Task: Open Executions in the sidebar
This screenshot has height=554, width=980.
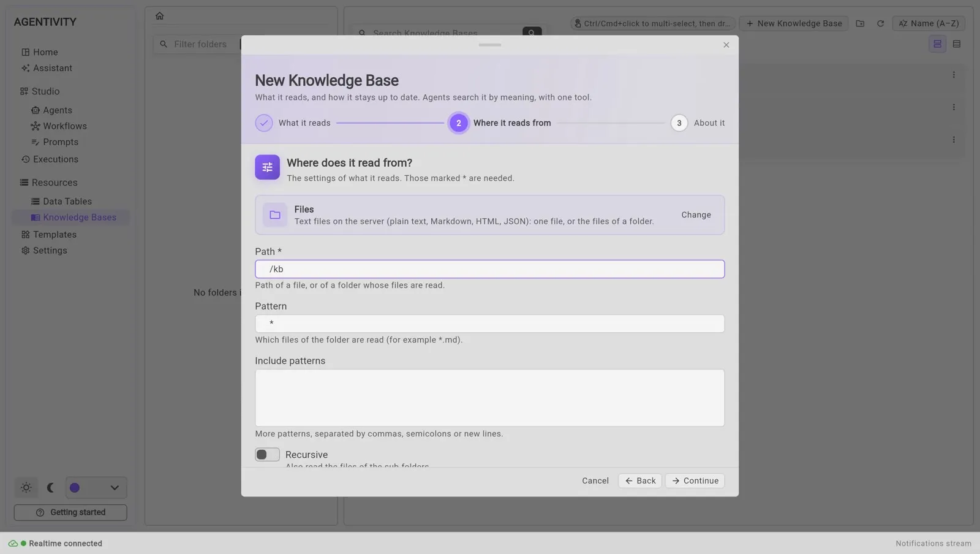Action: [50, 159]
